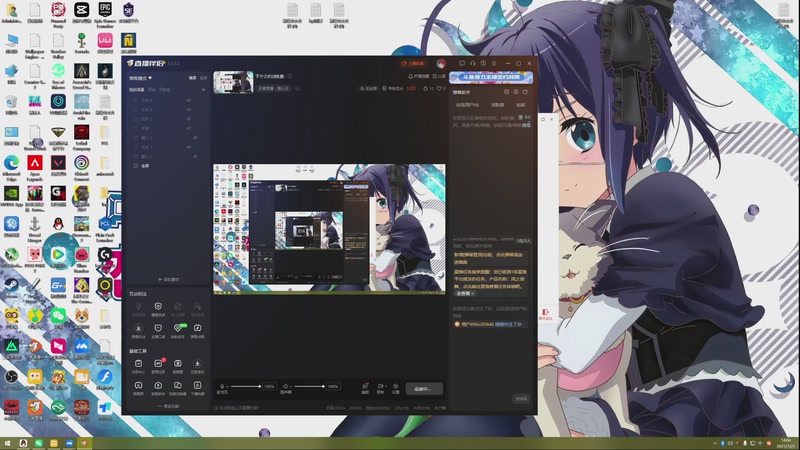Screen dimensions: 800x450
Task: Open the QQ penguin desktop icon
Action: (58, 227)
